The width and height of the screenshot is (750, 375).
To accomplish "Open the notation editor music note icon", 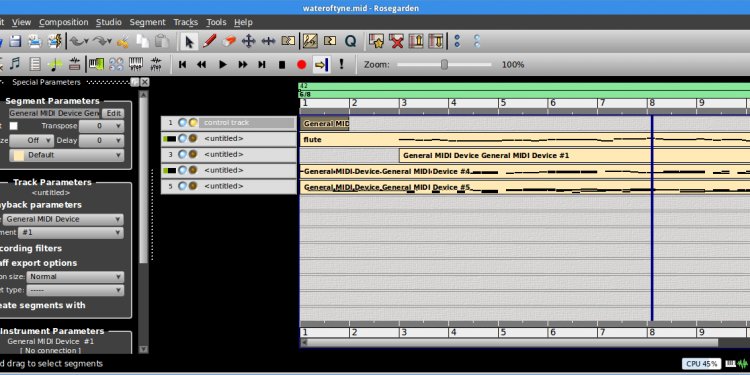I will tap(15, 64).
